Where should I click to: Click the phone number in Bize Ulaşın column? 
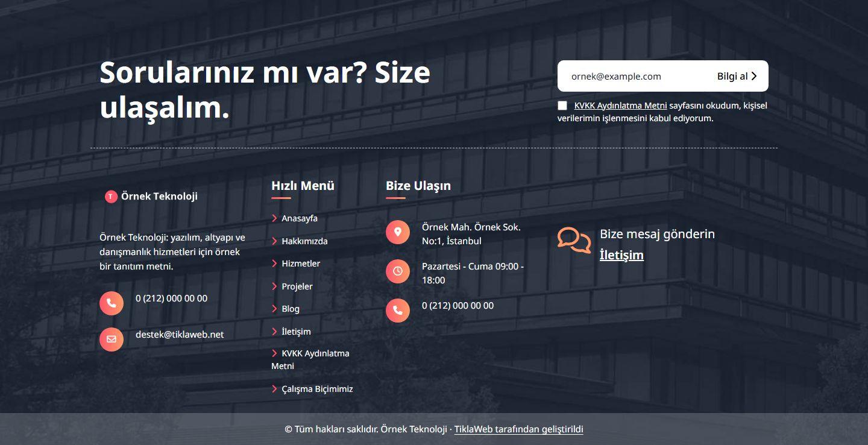(x=458, y=306)
